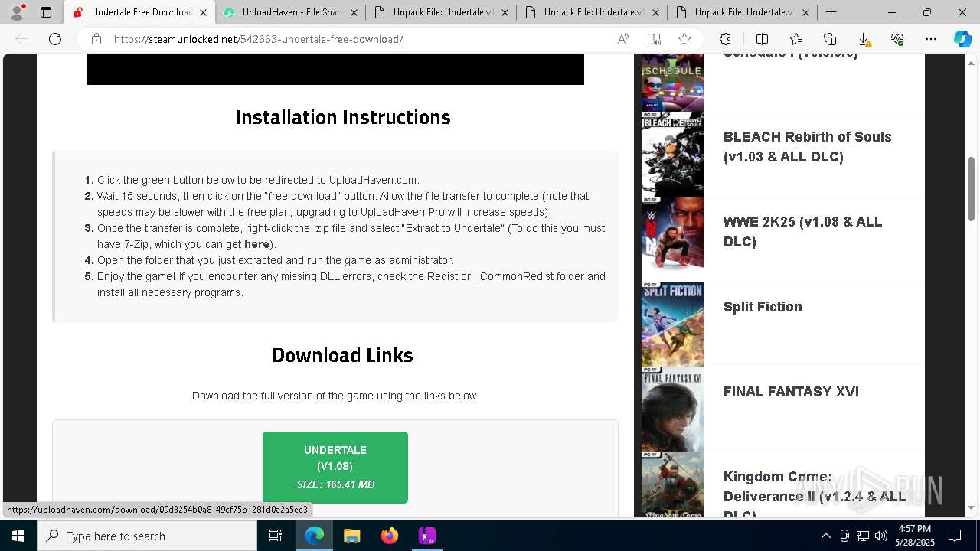
Task: Open the immersive reader icon
Action: 654,39
